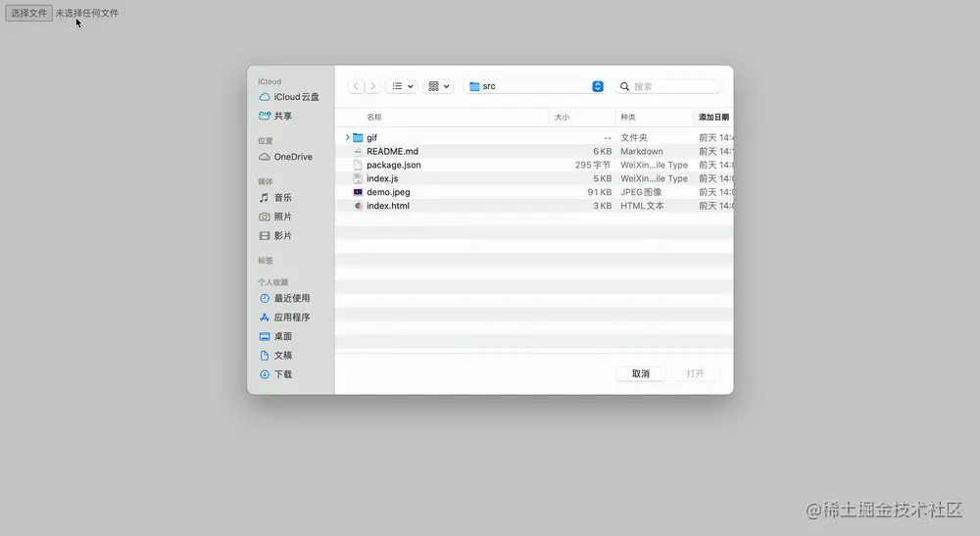The width and height of the screenshot is (980, 536).
Task: Open iCloud 云盘 in the sidebar
Action: pyautogui.click(x=289, y=97)
